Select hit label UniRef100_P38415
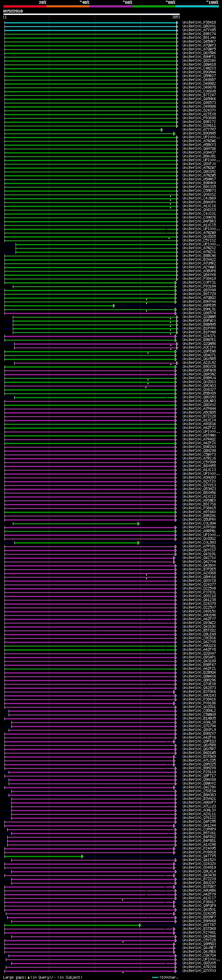 click(199, 508)
